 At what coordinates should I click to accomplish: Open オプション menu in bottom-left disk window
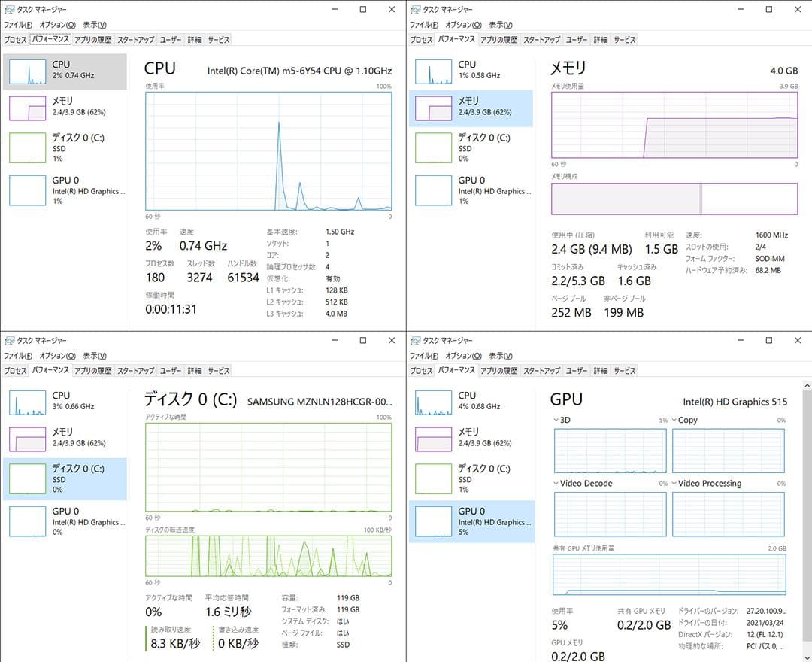tap(57, 355)
